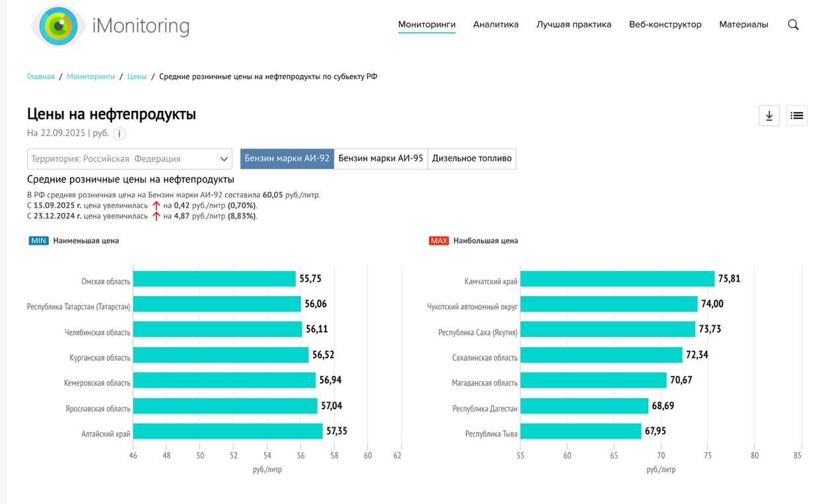The image size is (820, 504).
Task: Click the info icon beside руб.
Action: (x=119, y=134)
